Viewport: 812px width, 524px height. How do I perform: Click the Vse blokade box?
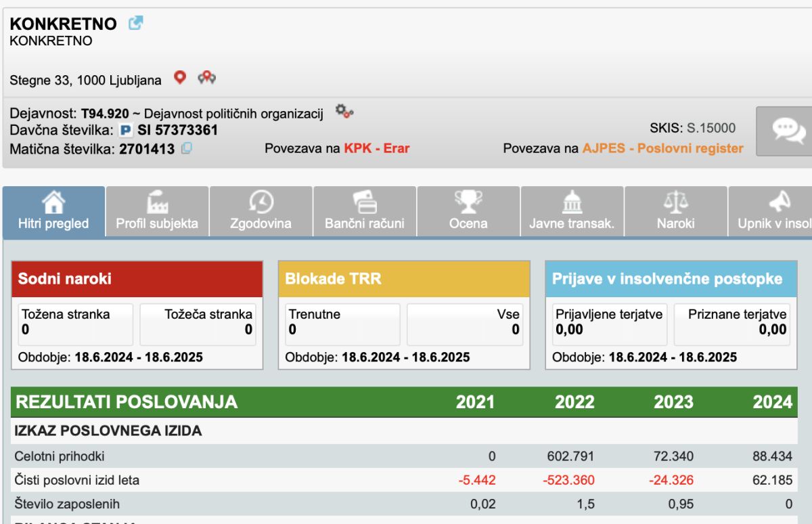point(466,324)
